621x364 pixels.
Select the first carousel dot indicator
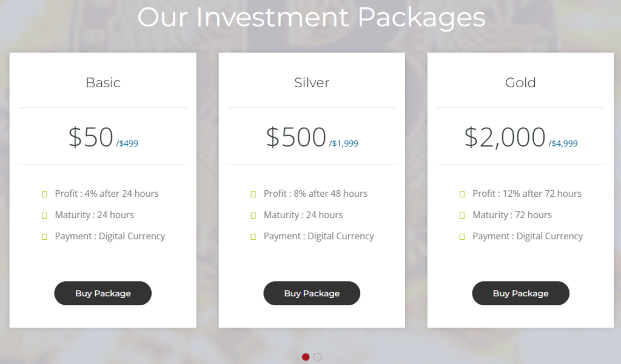pyautogui.click(x=306, y=357)
